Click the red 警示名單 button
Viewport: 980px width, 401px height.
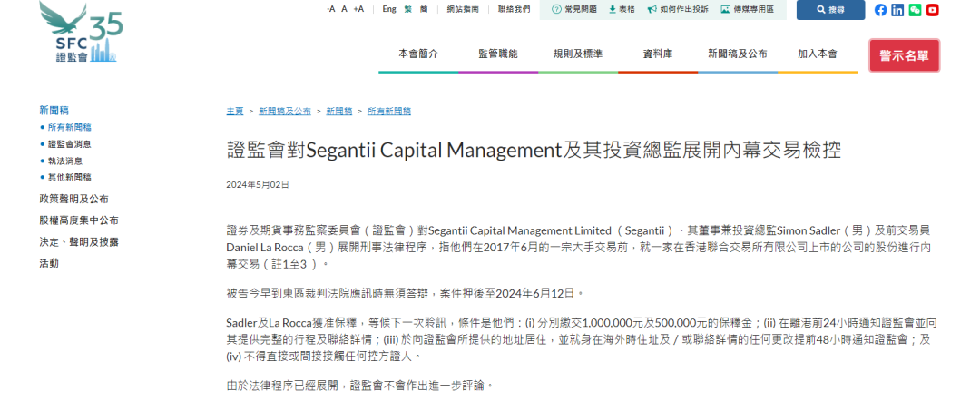pyautogui.click(x=905, y=55)
